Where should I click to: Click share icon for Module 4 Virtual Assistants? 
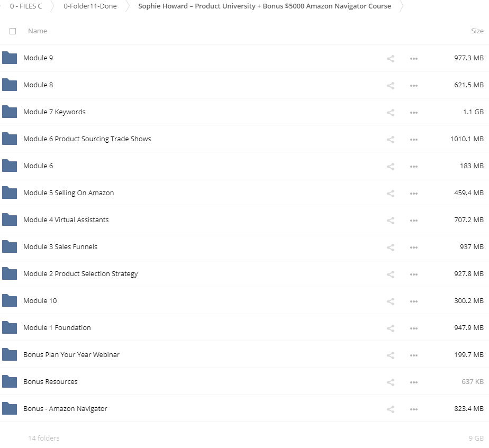pyautogui.click(x=391, y=221)
